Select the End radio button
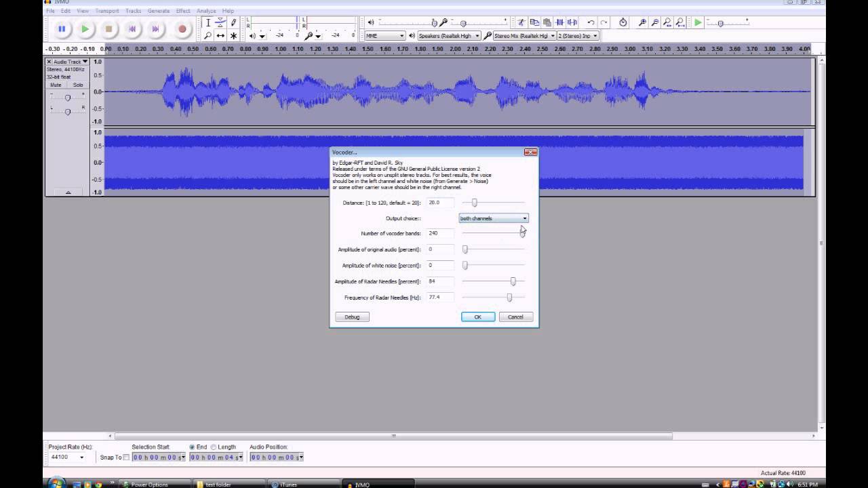Viewport: 868px width, 488px height. [192, 447]
